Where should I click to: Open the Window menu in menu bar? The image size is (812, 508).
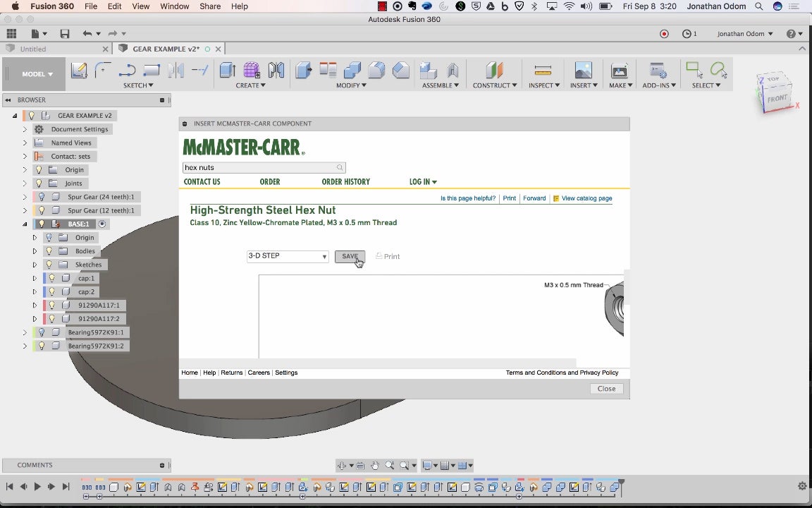click(174, 6)
